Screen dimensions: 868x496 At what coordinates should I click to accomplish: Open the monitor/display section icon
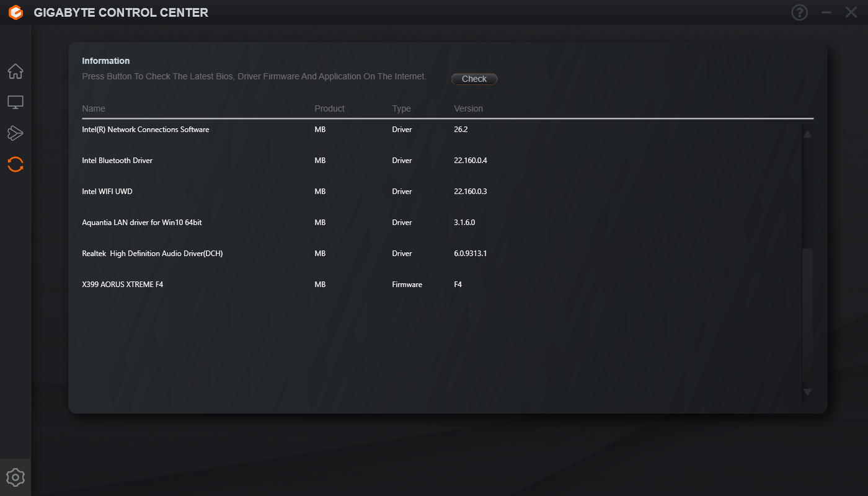pos(15,102)
